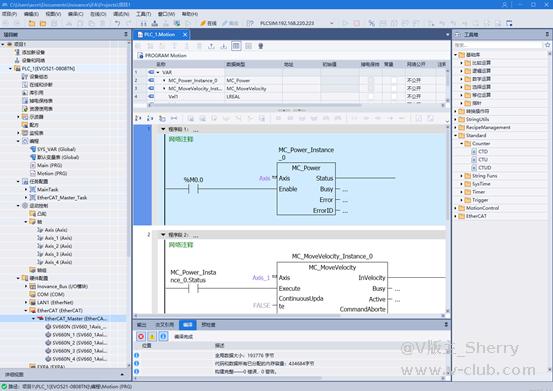
Task: Expand the MainTask tree node
Action: pos(26,189)
